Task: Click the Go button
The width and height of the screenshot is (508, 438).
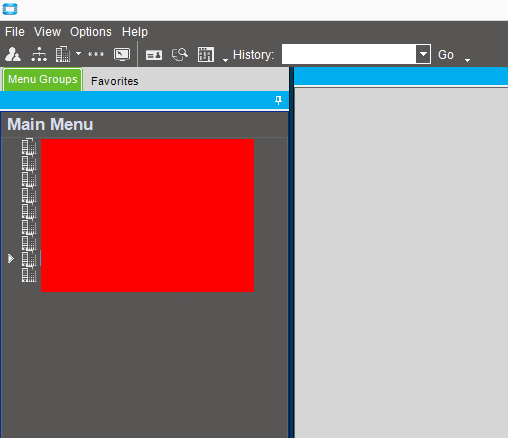Action: tap(446, 55)
